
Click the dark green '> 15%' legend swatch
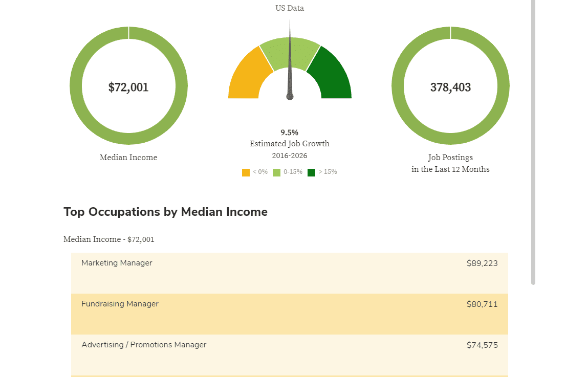click(x=311, y=172)
